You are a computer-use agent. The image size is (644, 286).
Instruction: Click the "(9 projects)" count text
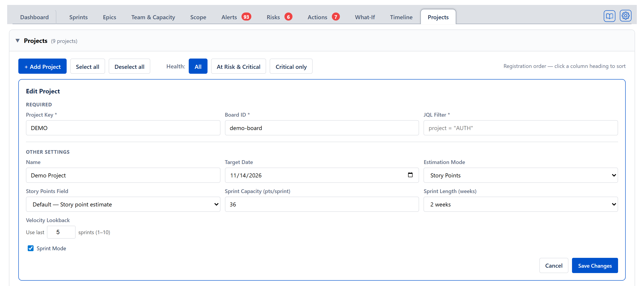click(x=64, y=41)
